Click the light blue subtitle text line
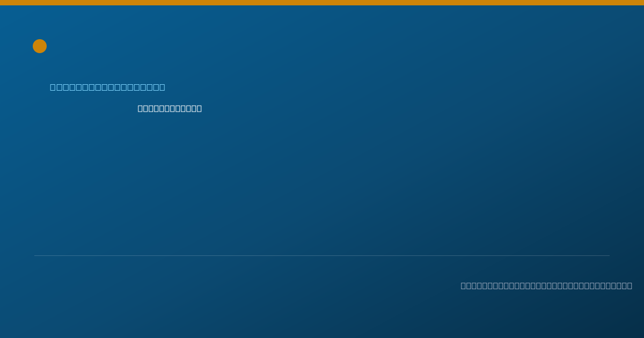The height and width of the screenshot is (338, 644). pyautogui.click(x=107, y=87)
